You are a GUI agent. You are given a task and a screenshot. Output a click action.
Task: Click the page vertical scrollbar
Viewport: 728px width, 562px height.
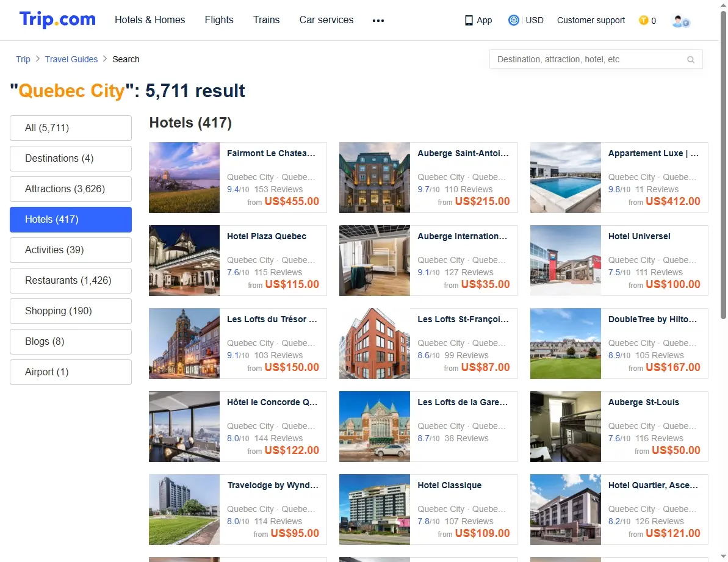tap(723, 166)
